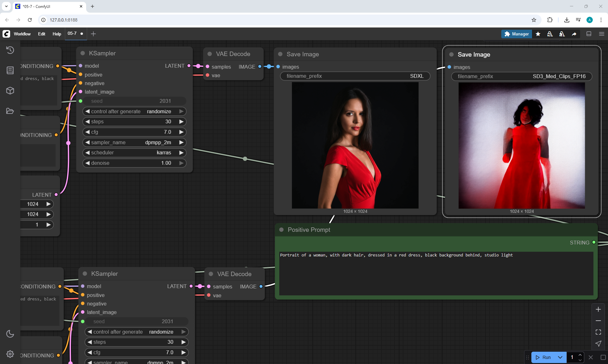
Task: Toggle collapse dot on Positive Prompt node
Action: coord(281,230)
